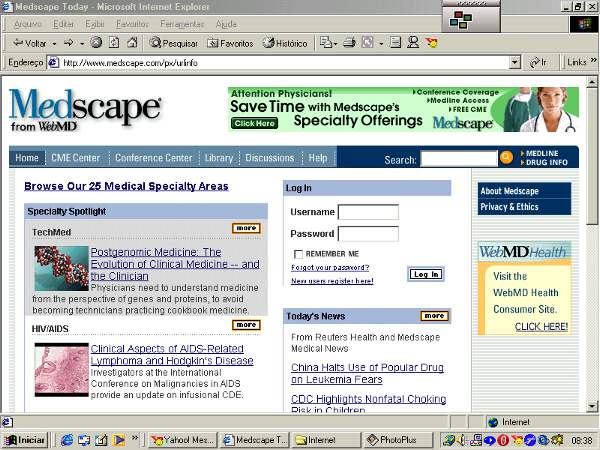
Task: Expand the mail icon dropdown arrow
Action: pyautogui.click(x=336, y=44)
